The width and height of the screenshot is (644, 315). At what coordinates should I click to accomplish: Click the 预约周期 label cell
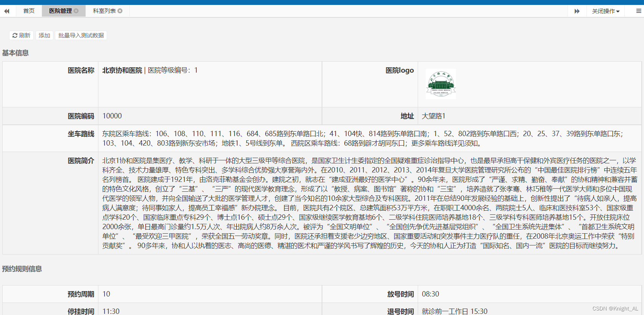pos(50,294)
